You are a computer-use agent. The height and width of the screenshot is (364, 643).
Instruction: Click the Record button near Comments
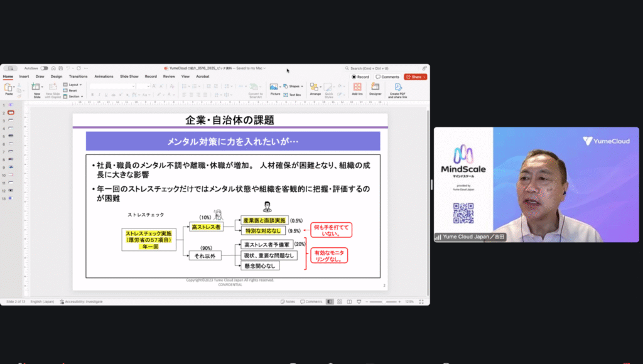(360, 77)
